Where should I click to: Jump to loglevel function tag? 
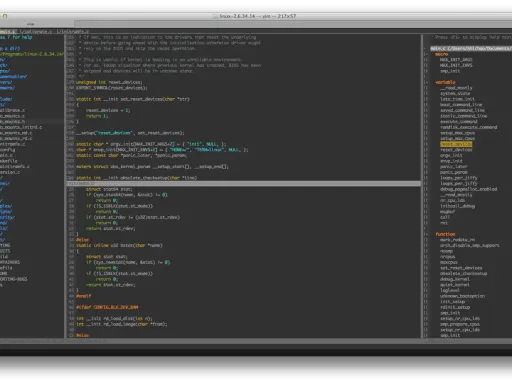click(x=450, y=290)
